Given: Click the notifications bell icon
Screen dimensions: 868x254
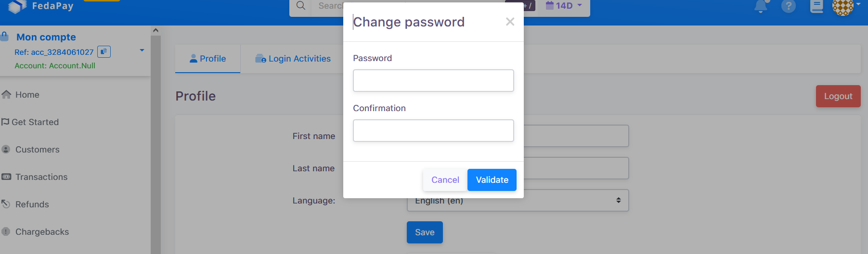Looking at the screenshot, I should tap(761, 6).
